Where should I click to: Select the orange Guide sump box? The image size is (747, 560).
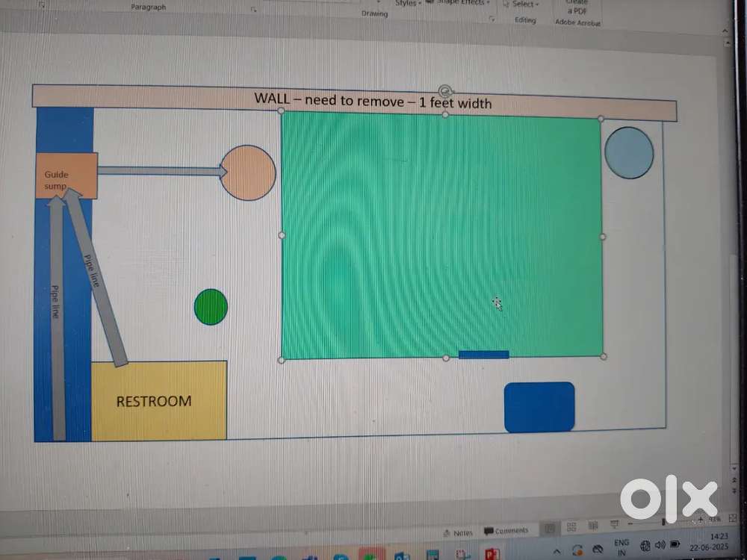point(67,175)
